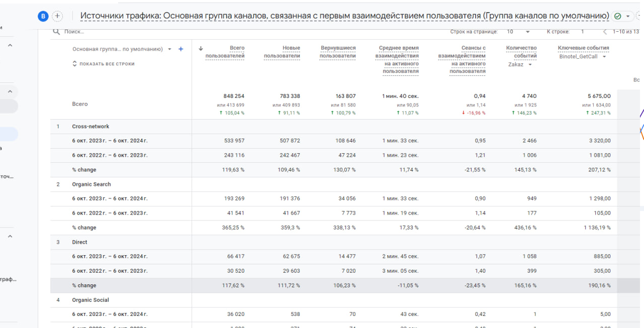Click Показать все строки button
Viewport: 644px width, 328px height.
[107, 64]
